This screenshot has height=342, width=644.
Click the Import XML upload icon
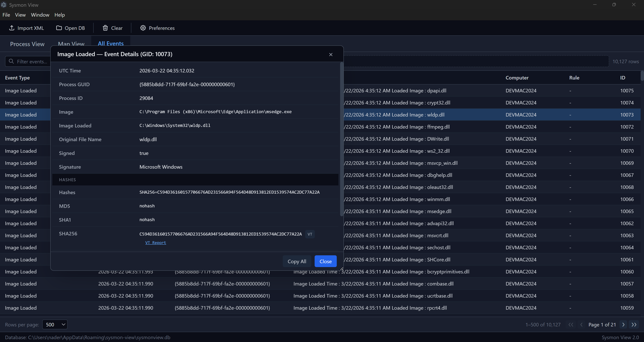pyautogui.click(x=12, y=28)
